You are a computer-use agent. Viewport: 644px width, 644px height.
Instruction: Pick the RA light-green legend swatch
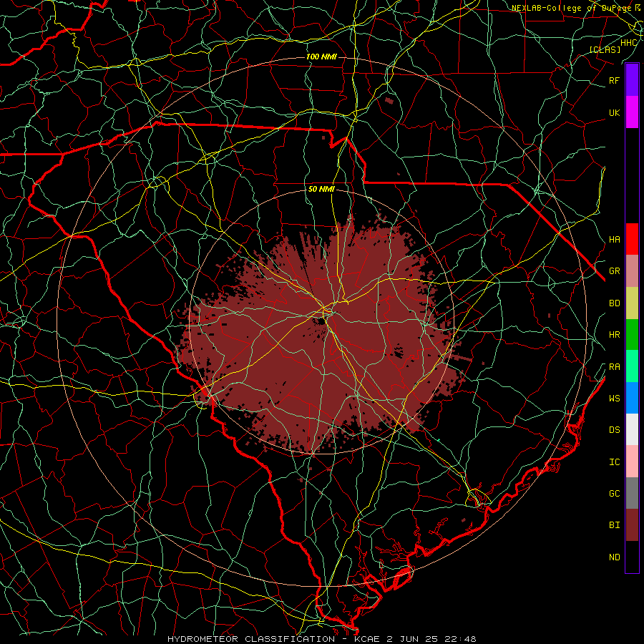click(632, 366)
